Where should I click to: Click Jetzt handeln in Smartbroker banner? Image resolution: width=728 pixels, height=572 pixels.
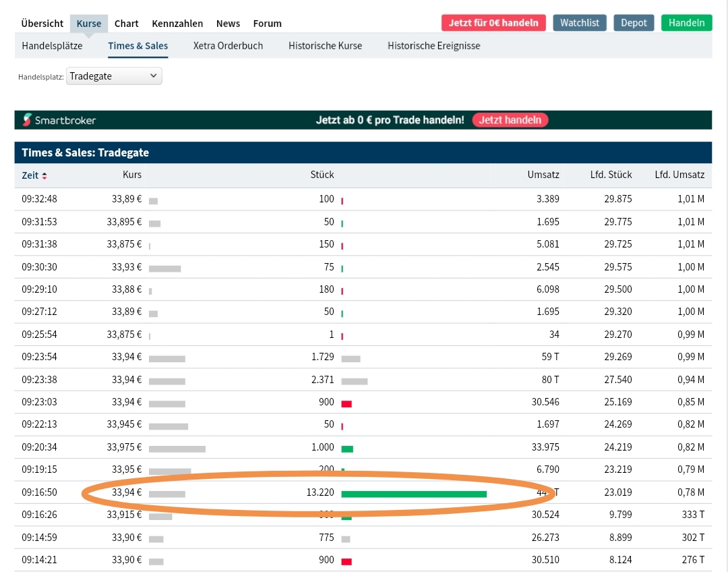click(x=510, y=120)
